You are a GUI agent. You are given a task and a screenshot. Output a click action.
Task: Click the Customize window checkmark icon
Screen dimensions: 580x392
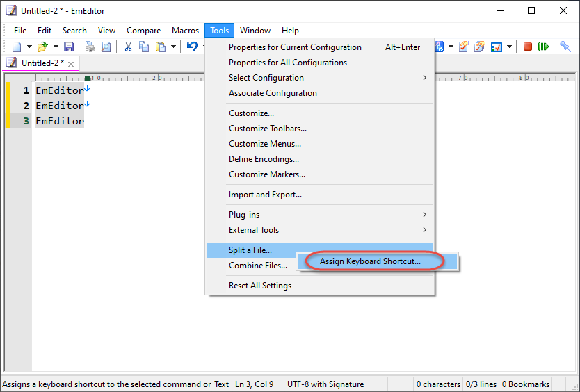(496, 47)
